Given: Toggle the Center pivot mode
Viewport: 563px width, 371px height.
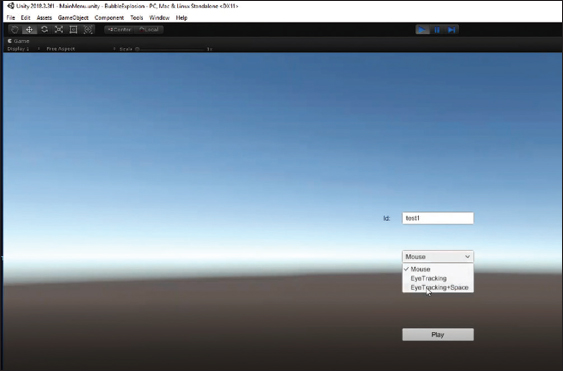Looking at the screenshot, I should (x=120, y=29).
